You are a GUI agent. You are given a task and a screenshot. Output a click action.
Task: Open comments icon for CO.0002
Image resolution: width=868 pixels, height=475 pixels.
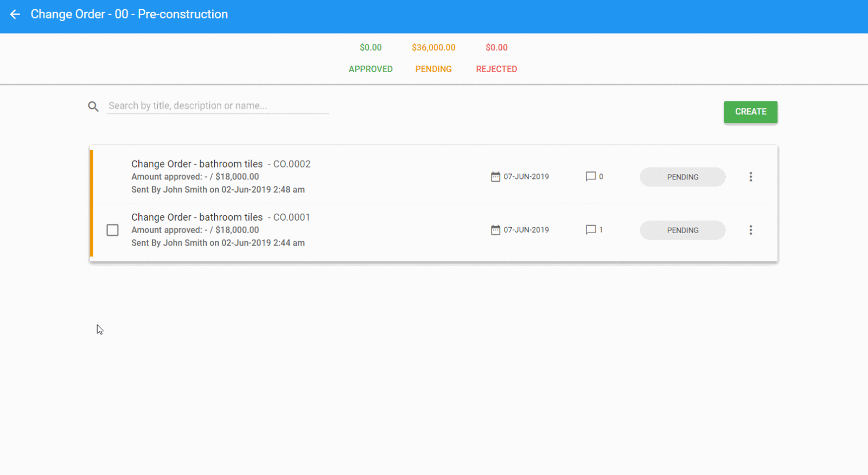591,177
